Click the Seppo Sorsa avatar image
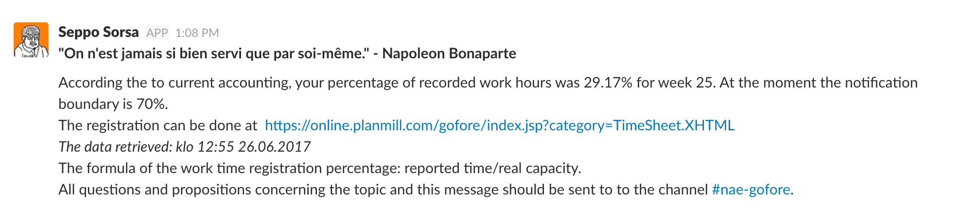This screenshot has width=980, height=211. [31, 40]
